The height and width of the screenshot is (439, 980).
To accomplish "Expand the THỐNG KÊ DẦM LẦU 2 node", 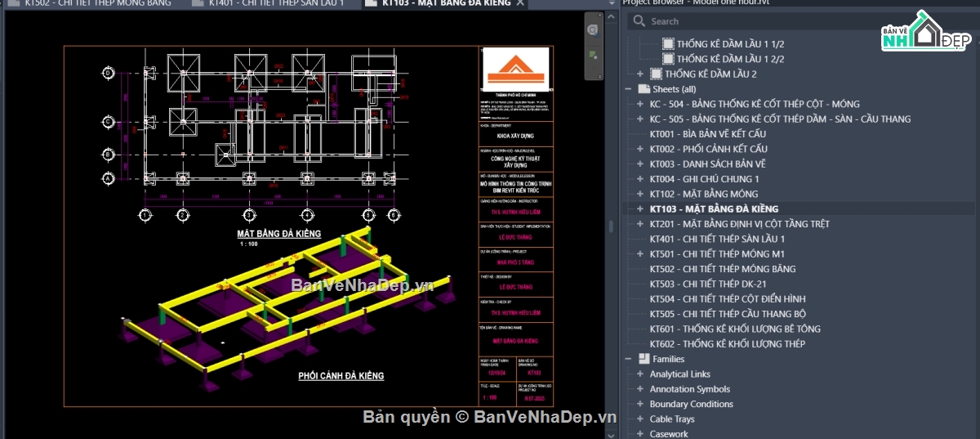I will (x=640, y=74).
